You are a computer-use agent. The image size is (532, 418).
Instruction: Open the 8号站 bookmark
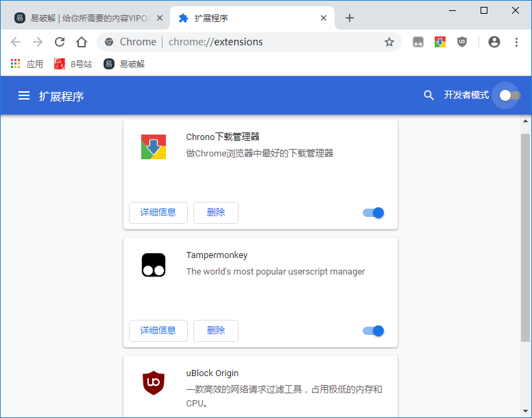pos(73,64)
